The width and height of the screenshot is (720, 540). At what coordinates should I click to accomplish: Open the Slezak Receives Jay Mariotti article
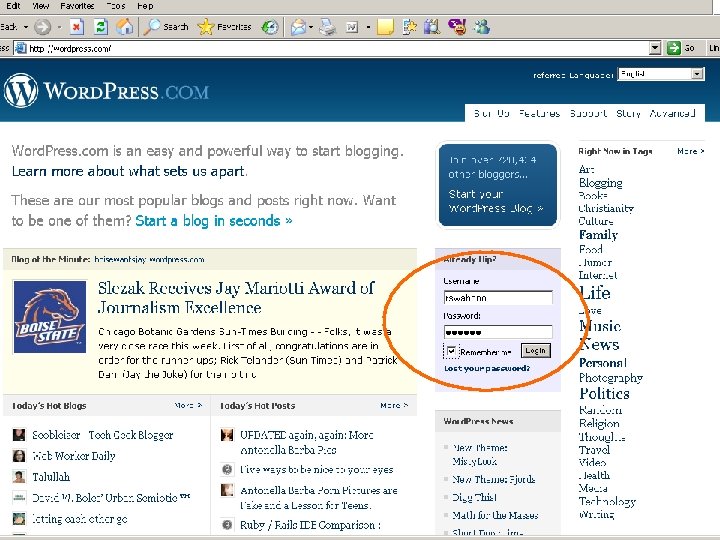point(236,298)
